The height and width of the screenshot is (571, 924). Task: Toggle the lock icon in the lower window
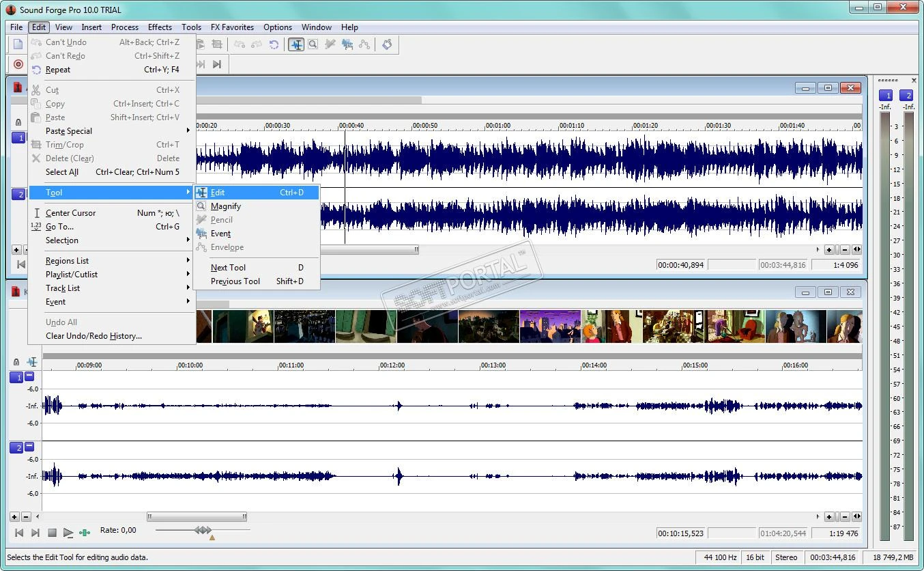click(x=16, y=362)
